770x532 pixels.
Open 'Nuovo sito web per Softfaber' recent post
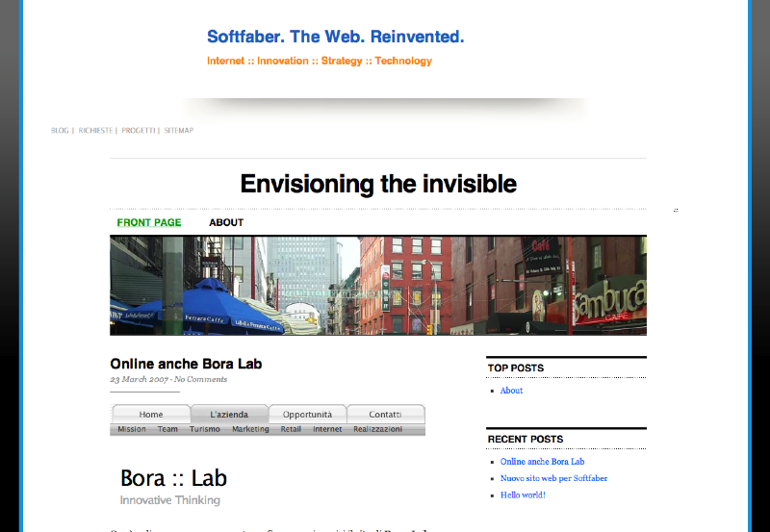tap(553, 478)
